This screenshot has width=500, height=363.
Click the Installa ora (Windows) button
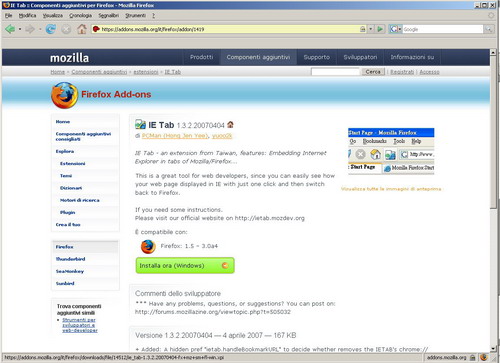(x=185, y=266)
